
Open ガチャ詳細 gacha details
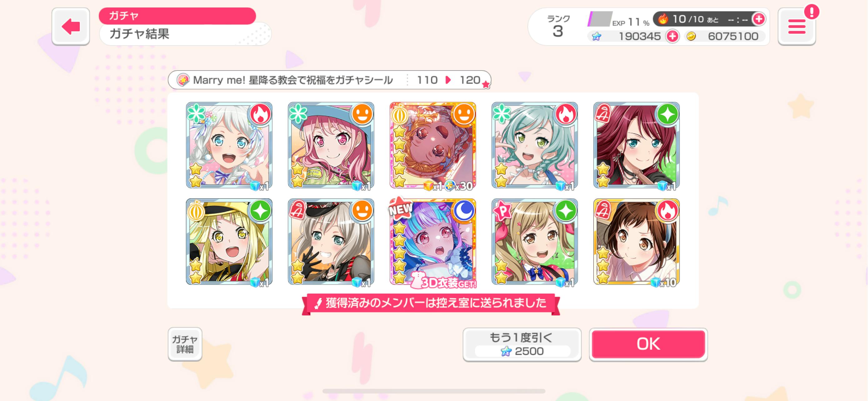pos(185,344)
